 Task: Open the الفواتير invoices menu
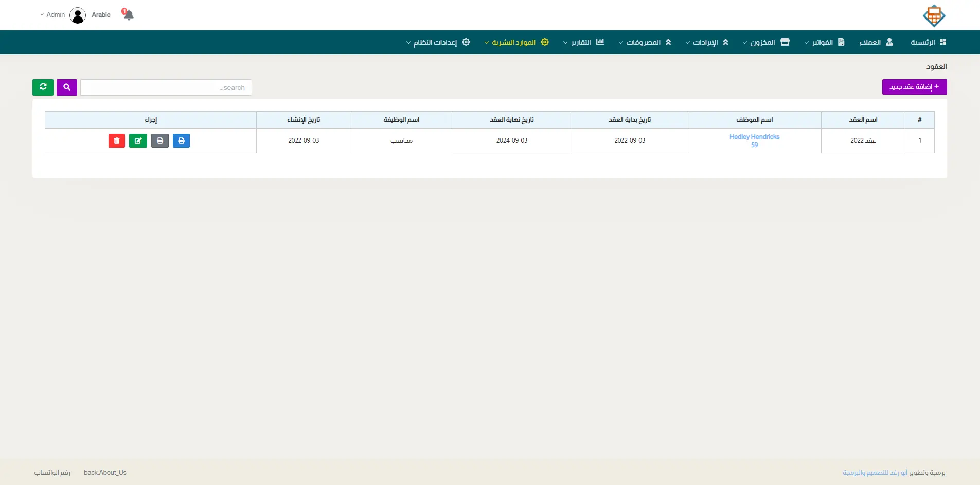(824, 42)
